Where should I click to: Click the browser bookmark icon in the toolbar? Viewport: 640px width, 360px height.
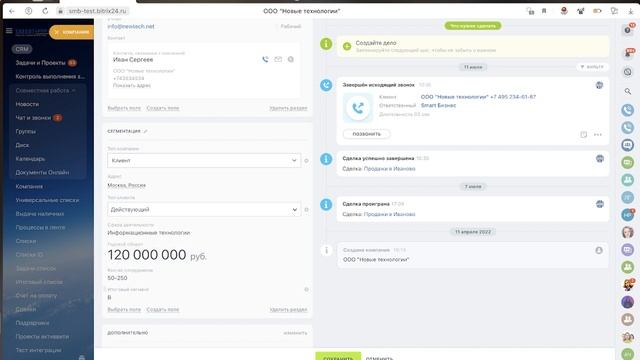point(544,11)
